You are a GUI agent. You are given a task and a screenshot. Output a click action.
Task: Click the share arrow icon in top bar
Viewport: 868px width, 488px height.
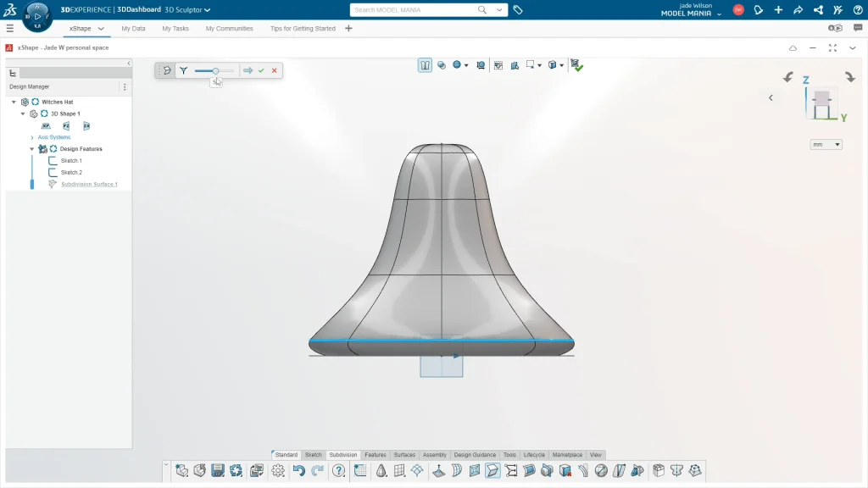point(798,10)
